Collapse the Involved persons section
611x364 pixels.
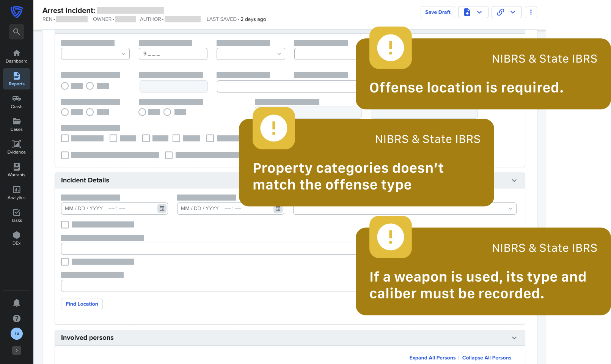point(514,338)
